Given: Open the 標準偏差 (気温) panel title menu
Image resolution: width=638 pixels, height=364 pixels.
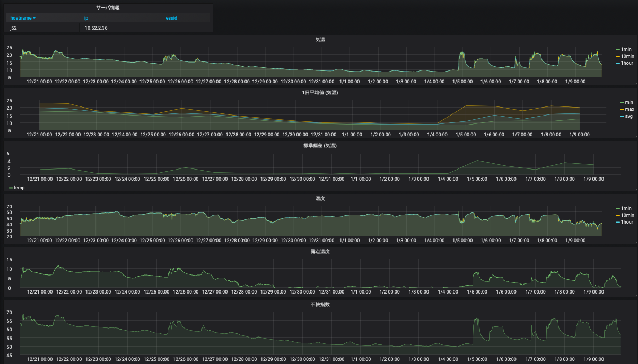Looking at the screenshot, I should click(x=320, y=146).
